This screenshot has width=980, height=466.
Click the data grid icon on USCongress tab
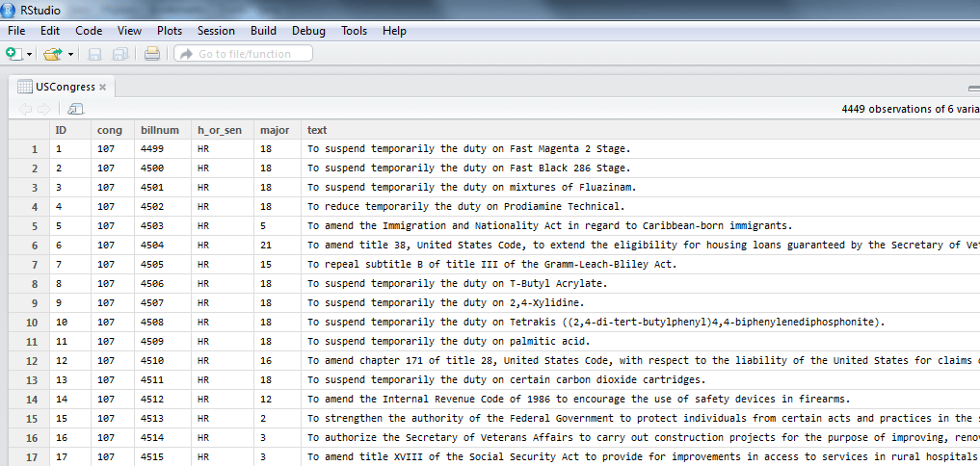click(x=25, y=87)
